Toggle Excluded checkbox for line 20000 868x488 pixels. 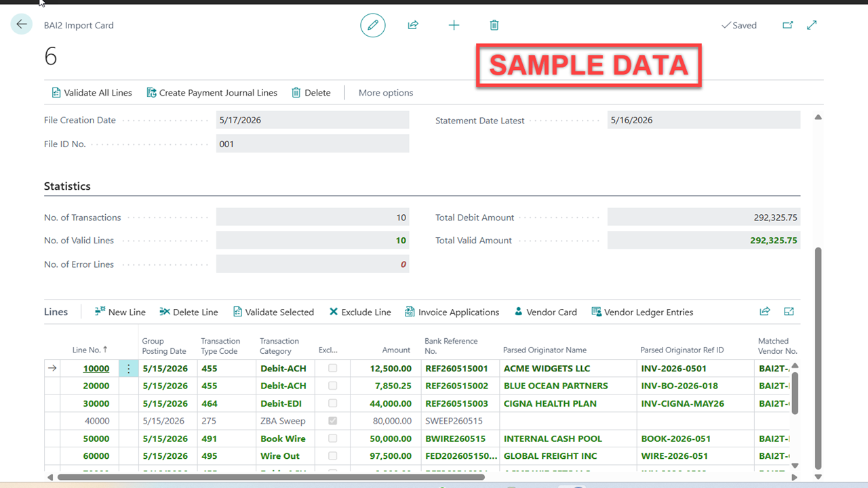pyautogui.click(x=332, y=386)
